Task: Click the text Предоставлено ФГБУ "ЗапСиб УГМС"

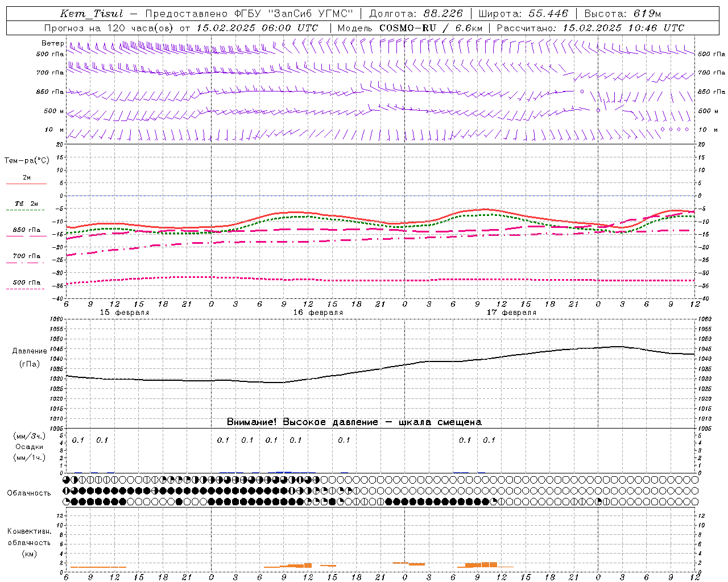Action: (249, 14)
